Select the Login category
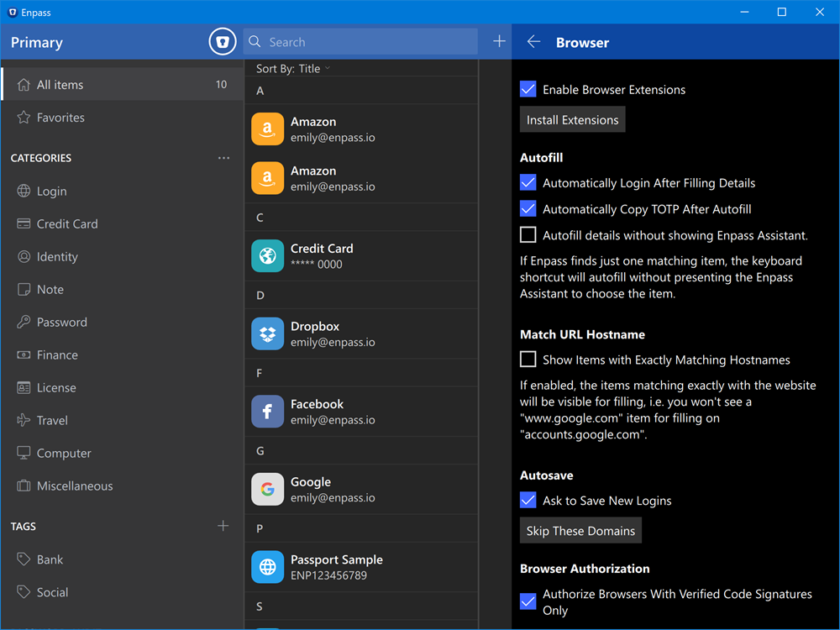The height and width of the screenshot is (630, 840). pos(122,191)
